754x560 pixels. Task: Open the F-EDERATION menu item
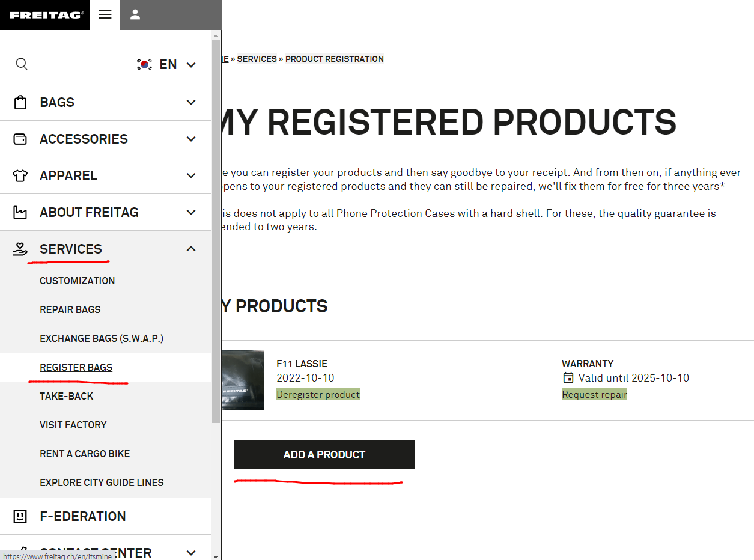point(83,516)
